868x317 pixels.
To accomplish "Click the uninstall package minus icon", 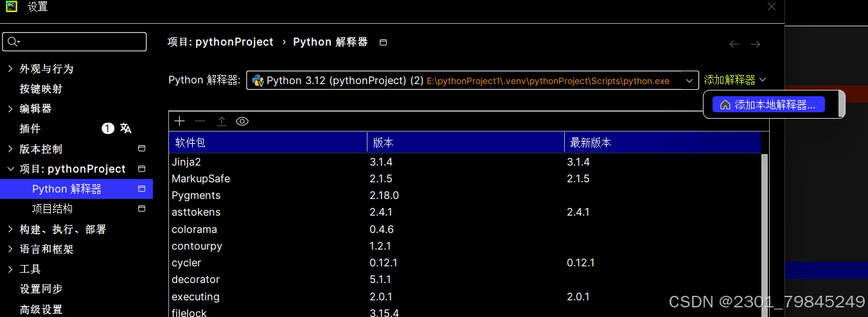I will coord(200,121).
